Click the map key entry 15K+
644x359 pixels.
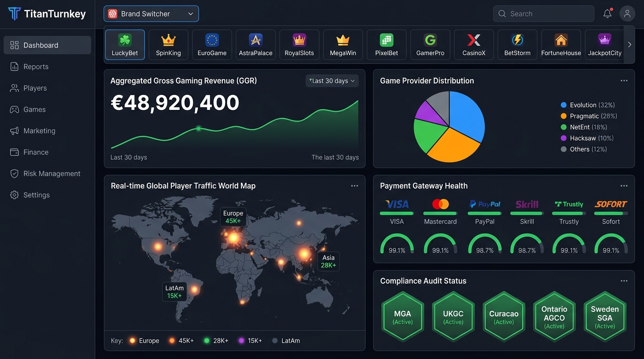click(x=250, y=341)
